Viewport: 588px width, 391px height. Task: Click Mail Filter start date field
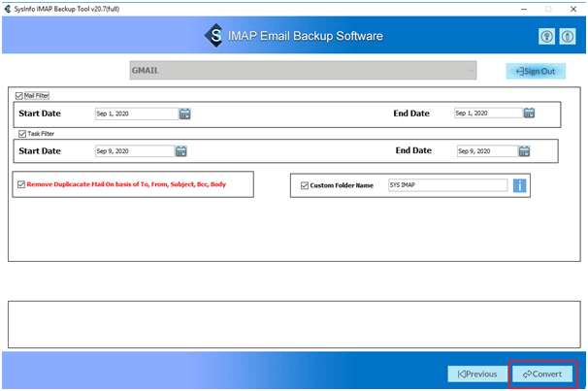coord(135,114)
